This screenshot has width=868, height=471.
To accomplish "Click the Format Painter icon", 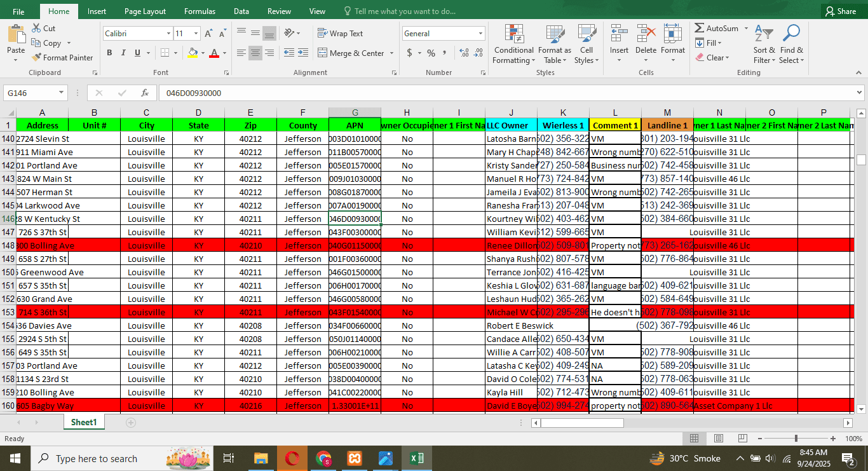I will click(x=37, y=58).
